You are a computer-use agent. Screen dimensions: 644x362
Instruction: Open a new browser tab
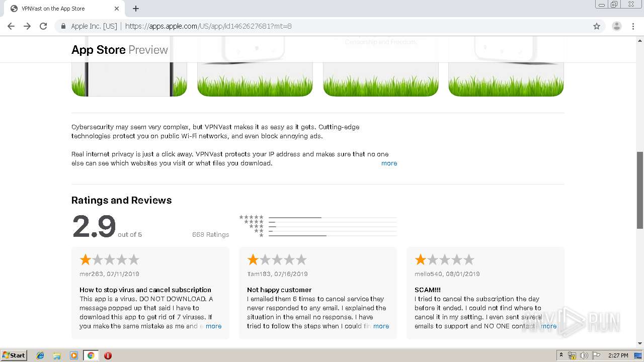coord(136,9)
